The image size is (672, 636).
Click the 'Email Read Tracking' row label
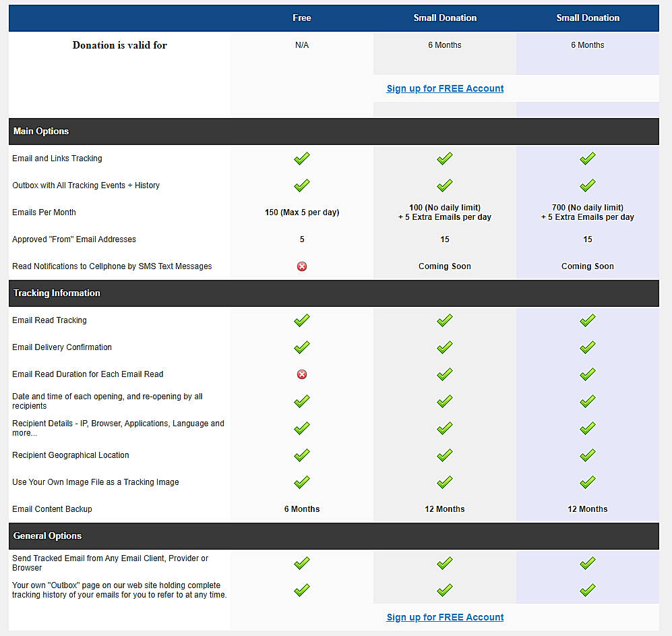click(x=49, y=320)
